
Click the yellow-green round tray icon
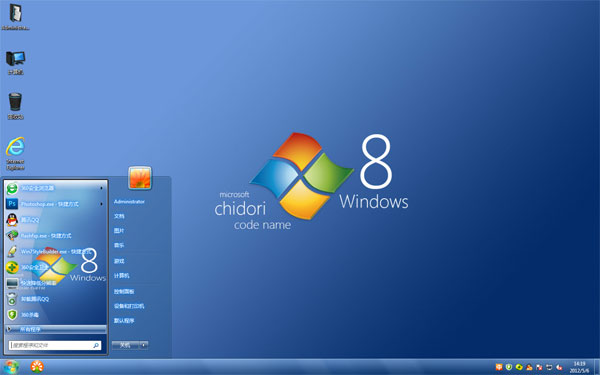pyautogui.click(x=519, y=367)
